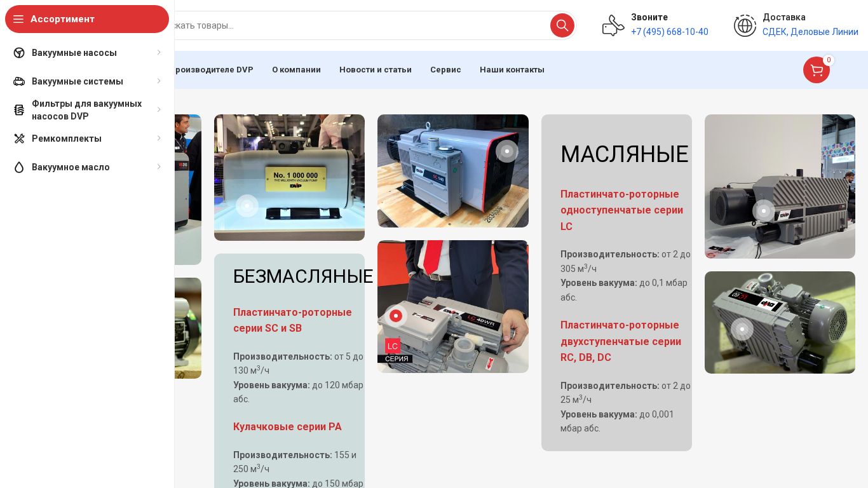The width and height of the screenshot is (868, 488).
Task: Toggle the Ассортимент catalog menu button
Action: (87, 19)
